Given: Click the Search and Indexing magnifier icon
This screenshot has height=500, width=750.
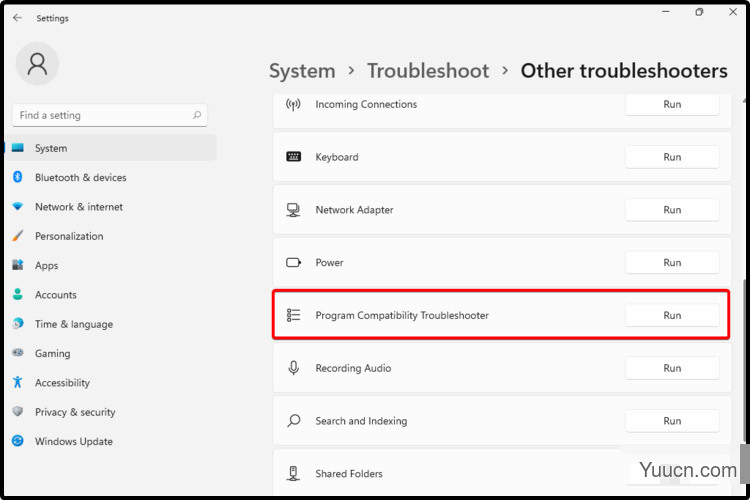Looking at the screenshot, I should (293, 421).
